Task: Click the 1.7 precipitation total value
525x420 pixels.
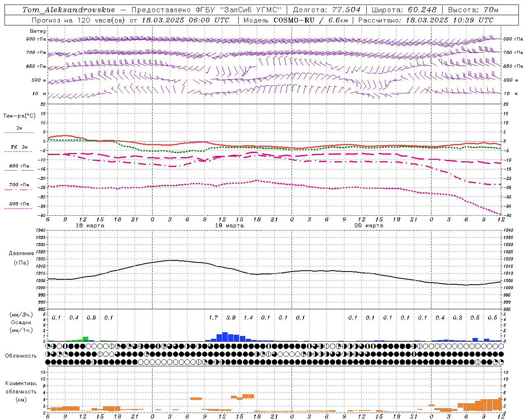Action: [x=213, y=318]
